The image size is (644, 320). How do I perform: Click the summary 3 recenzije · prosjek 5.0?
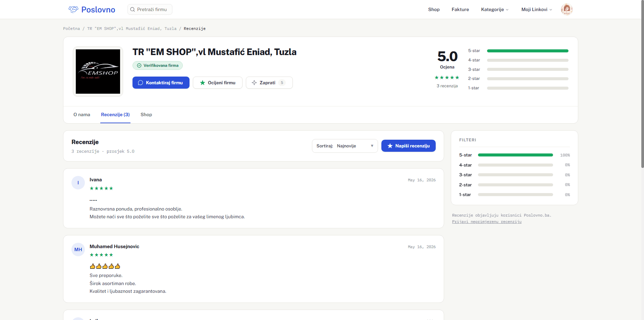click(x=103, y=151)
